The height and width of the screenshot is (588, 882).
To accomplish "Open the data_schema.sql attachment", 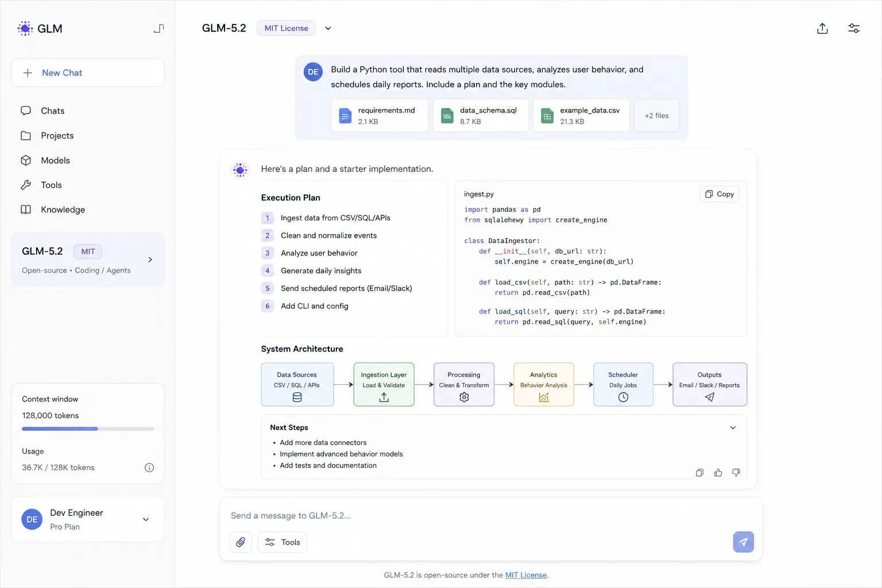I will point(481,115).
